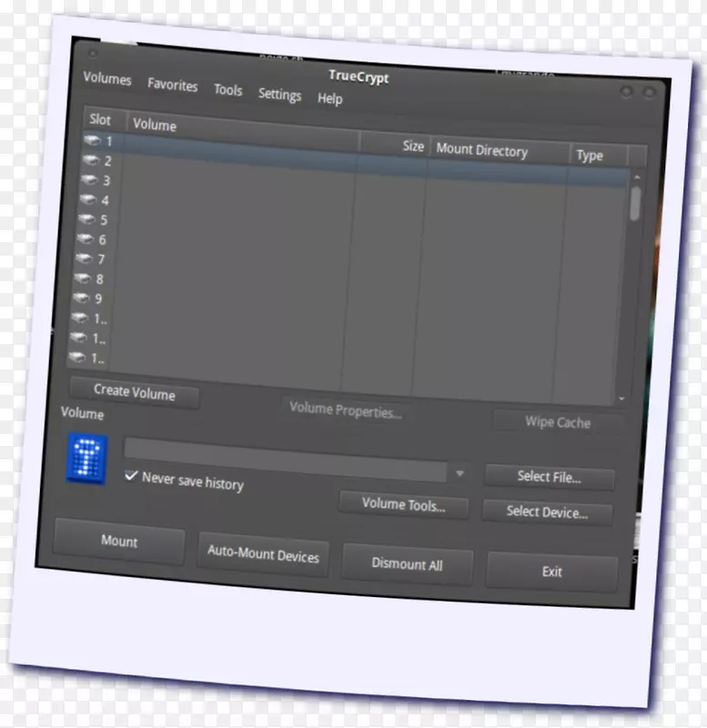Sort by the Volume column header
Screen dimensions: 707x728
click(243, 132)
